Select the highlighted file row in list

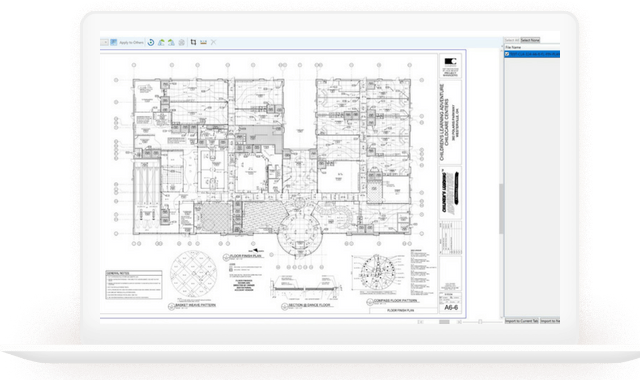532,54
